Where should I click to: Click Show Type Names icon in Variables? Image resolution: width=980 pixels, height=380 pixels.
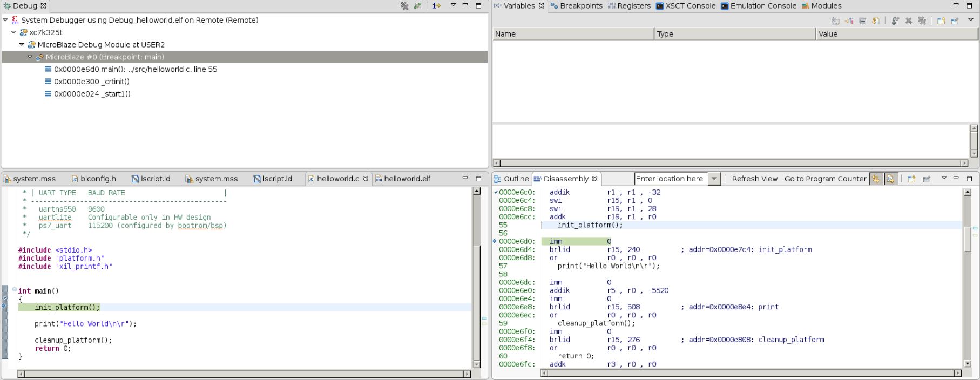pyautogui.click(x=836, y=21)
